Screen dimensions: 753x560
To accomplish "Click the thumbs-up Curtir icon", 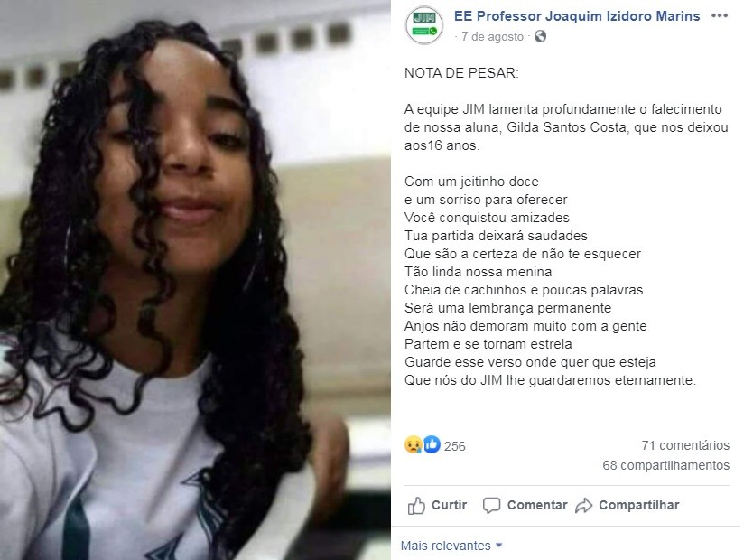I will 416,506.
